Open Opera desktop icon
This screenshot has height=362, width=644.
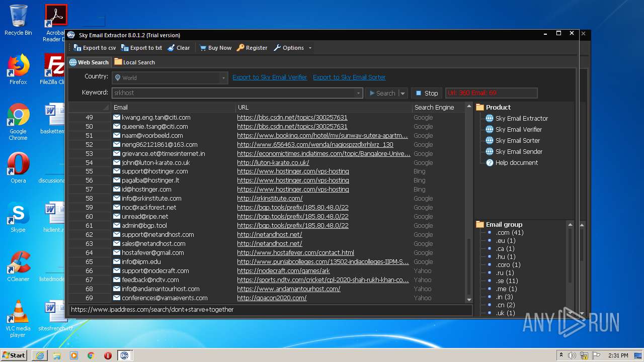pos(18,168)
